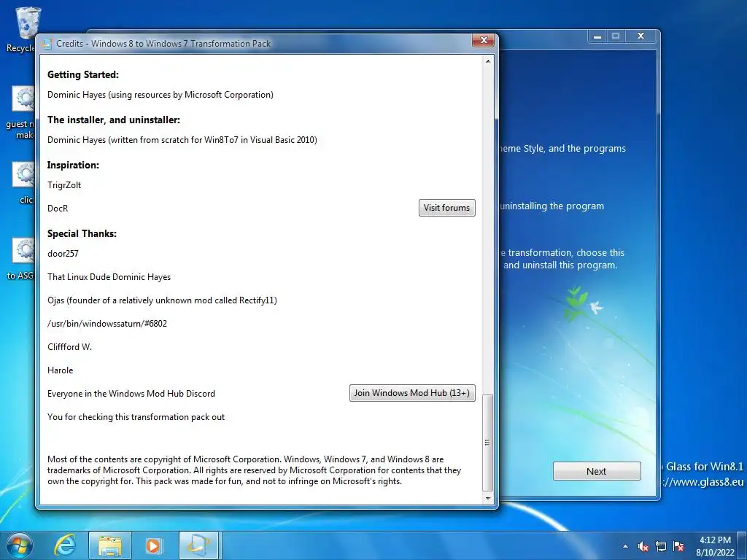
Task: Click the taskbar clock showing 4:12 PM
Action: (715, 546)
